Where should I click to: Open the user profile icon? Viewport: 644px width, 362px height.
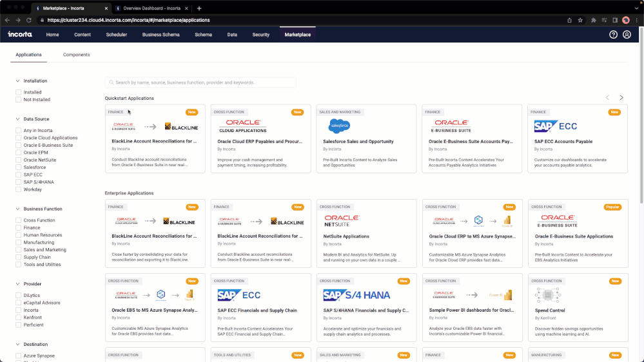point(627,34)
